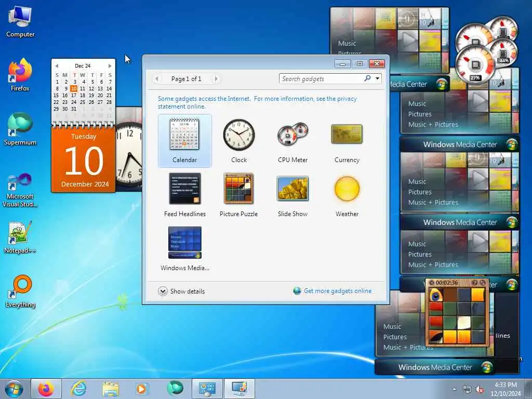Open the Supermium desktop shortcut

(x=20, y=129)
